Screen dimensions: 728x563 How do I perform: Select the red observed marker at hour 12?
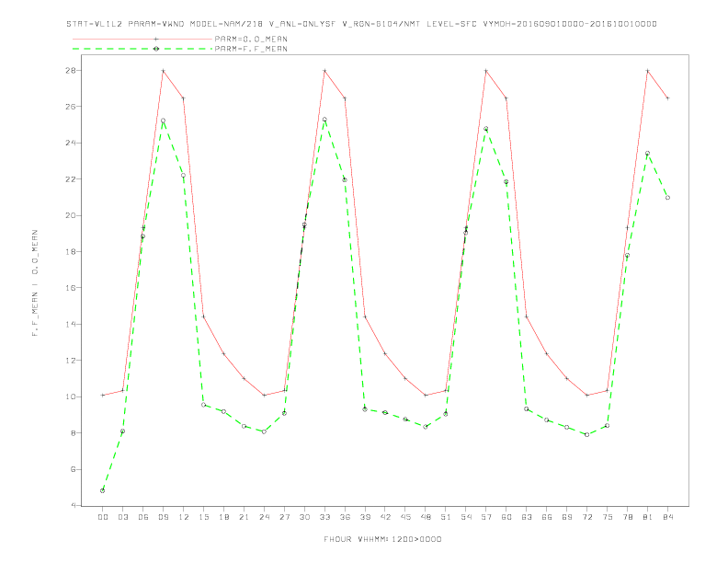(184, 98)
